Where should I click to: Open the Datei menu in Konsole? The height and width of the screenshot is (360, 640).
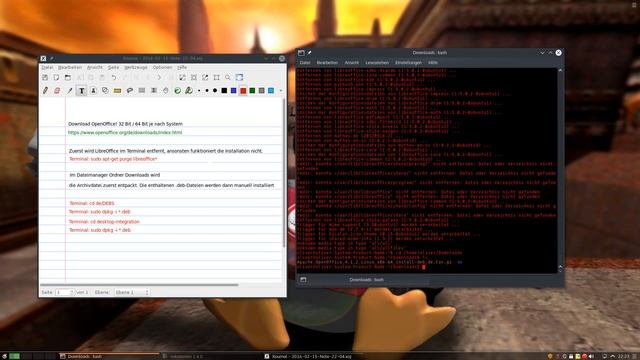305,63
